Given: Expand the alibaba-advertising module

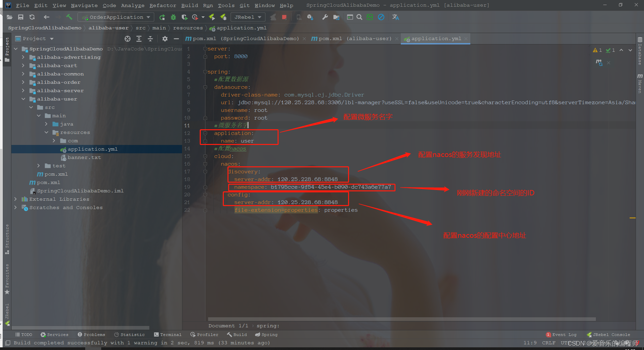Looking at the screenshot, I should [23, 57].
